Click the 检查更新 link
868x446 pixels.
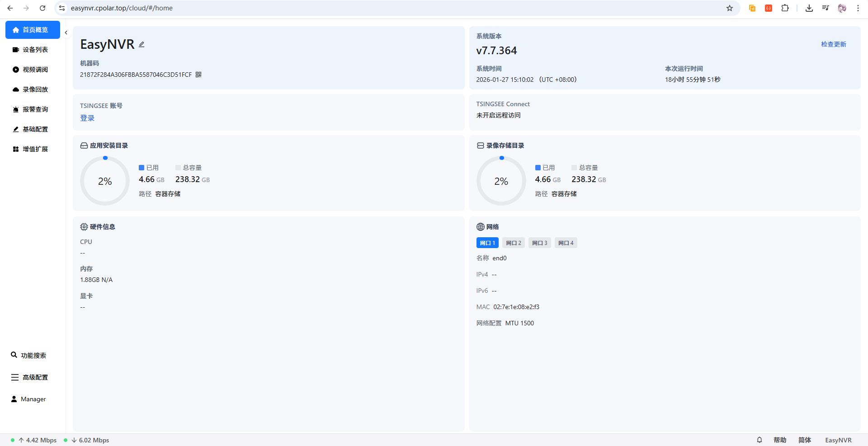click(834, 44)
